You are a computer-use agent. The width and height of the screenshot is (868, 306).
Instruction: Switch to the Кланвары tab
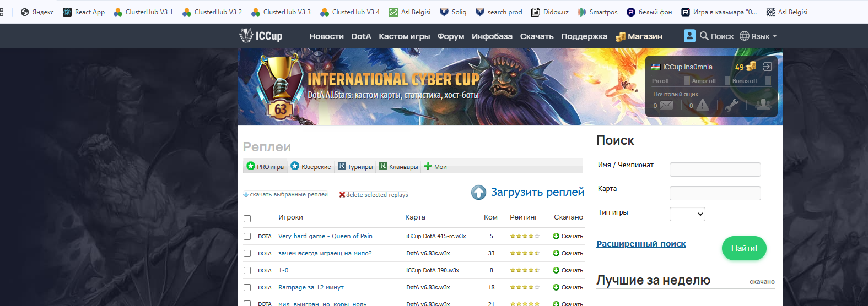(398, 166)
